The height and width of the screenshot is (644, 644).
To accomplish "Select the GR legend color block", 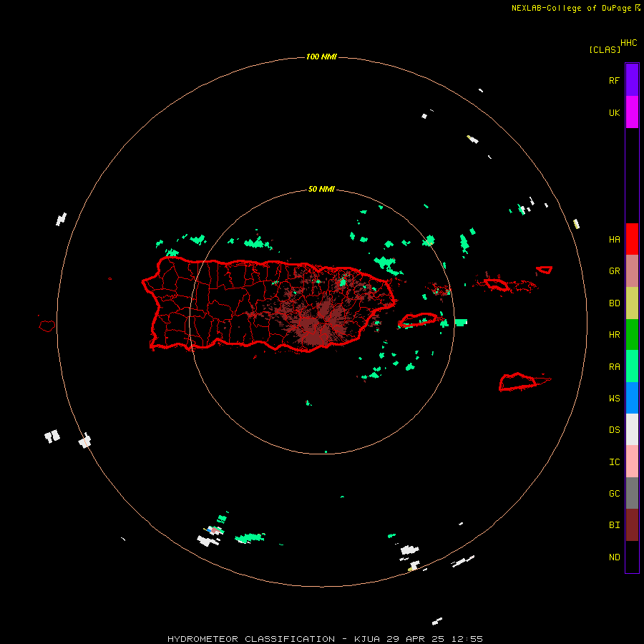I will [x=632, y=271].
